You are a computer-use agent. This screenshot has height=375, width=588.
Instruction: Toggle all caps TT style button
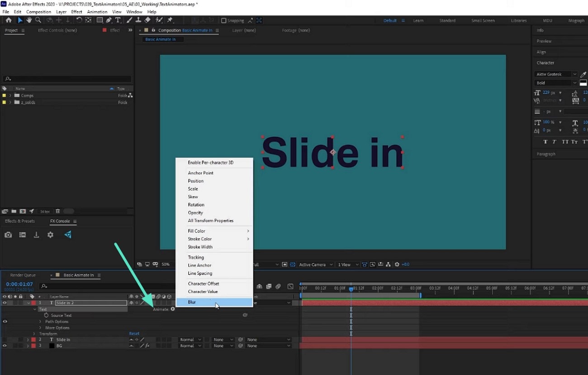(565, 142)
